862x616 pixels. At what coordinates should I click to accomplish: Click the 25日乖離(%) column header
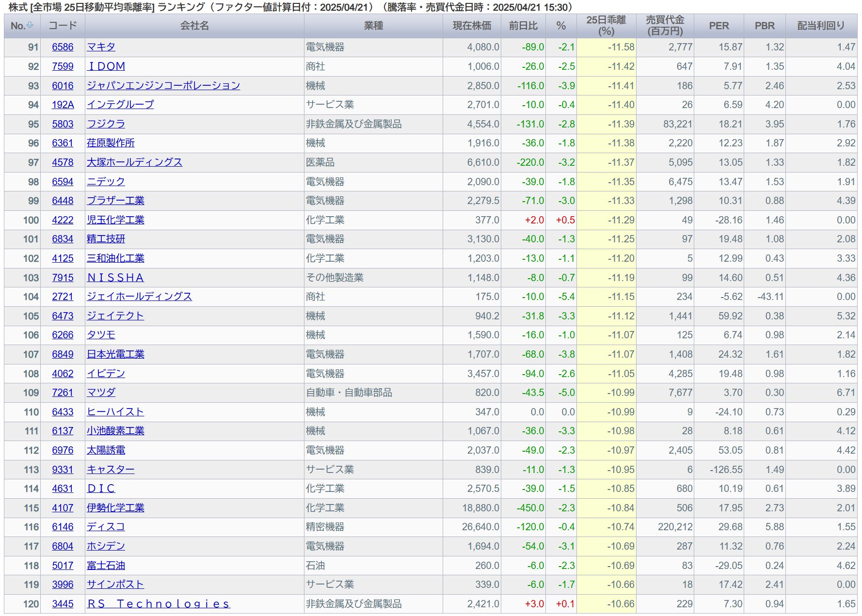click(x=606, y=26)
